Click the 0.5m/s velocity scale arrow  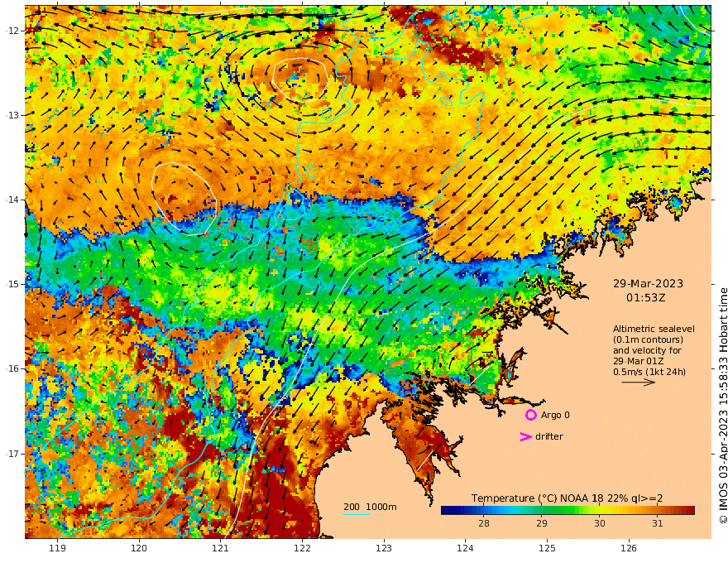tap(639, 383)
